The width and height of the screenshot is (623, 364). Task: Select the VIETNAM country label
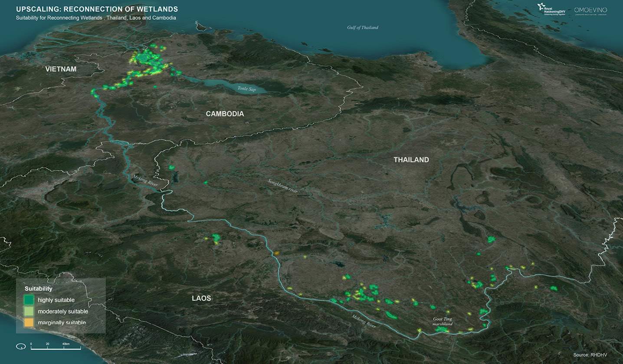(61, 69)
